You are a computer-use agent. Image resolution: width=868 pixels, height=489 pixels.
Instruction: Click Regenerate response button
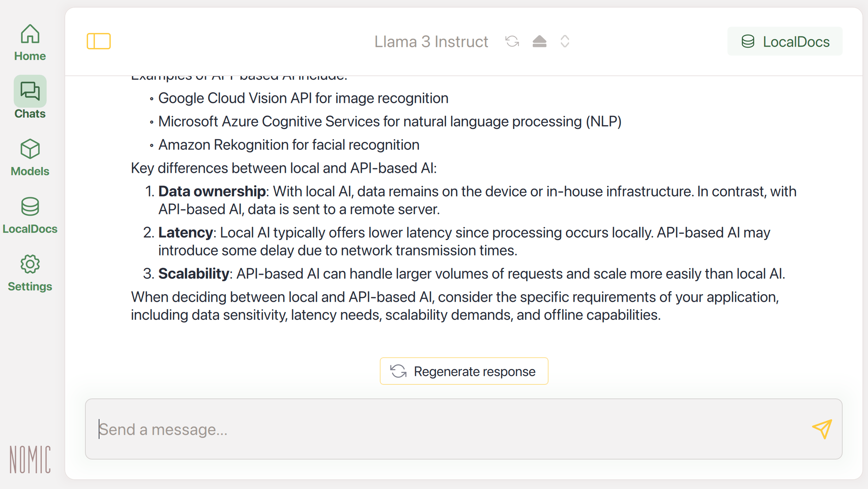coord(464,371)
